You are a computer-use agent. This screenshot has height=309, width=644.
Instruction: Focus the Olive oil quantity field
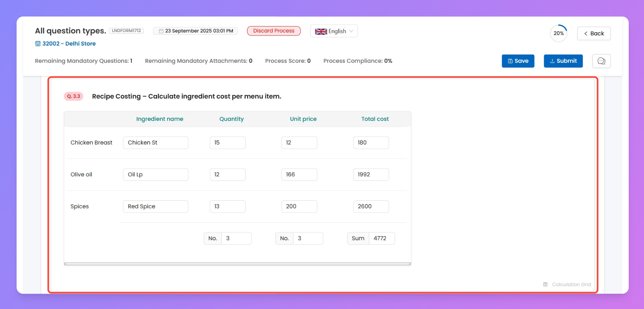tap(227, 174)
